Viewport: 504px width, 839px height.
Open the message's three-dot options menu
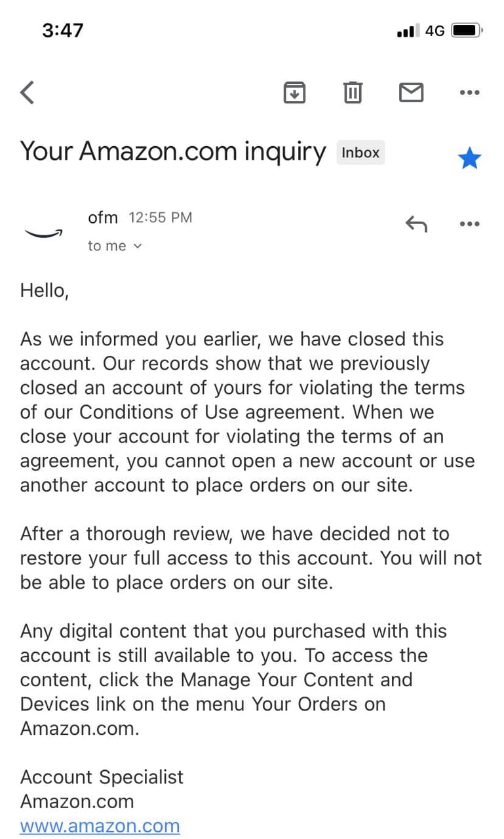(469, 224)
